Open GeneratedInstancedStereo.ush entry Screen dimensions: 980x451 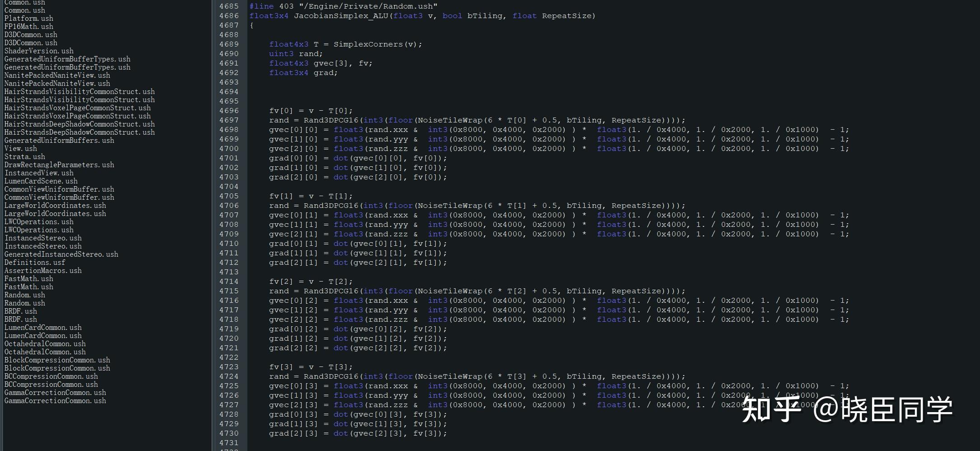(61, 254)
